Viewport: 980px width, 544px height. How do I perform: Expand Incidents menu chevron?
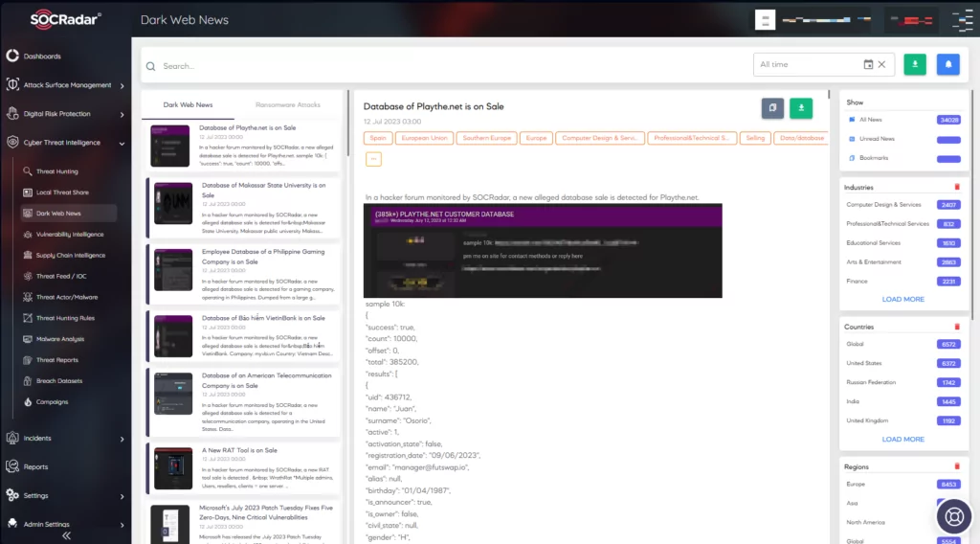(122, 439)
